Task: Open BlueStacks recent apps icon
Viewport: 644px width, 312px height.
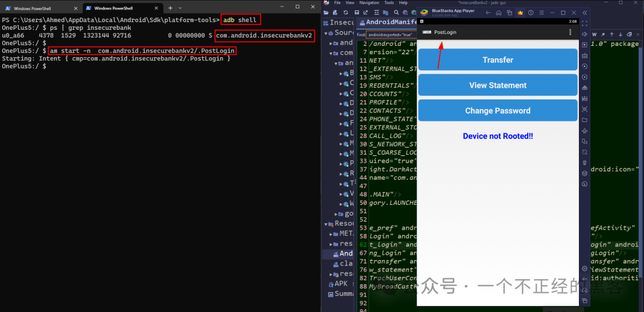Action: click(x=510, y=13)
